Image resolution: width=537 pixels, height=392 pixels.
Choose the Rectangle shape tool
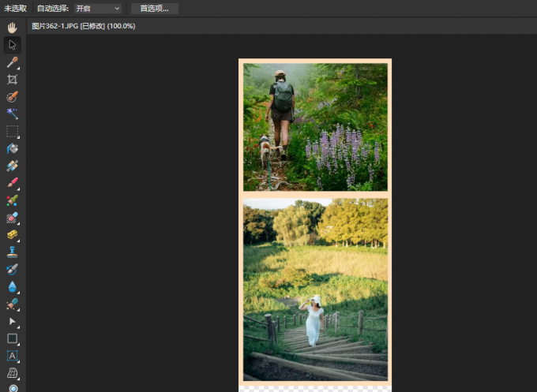pos(13,338)
